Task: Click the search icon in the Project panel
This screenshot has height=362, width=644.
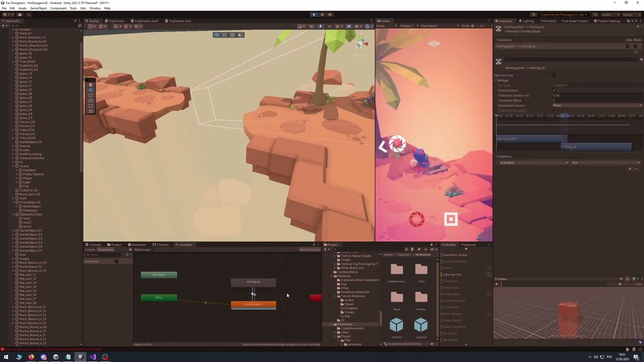Action: [x=336, y=249]
